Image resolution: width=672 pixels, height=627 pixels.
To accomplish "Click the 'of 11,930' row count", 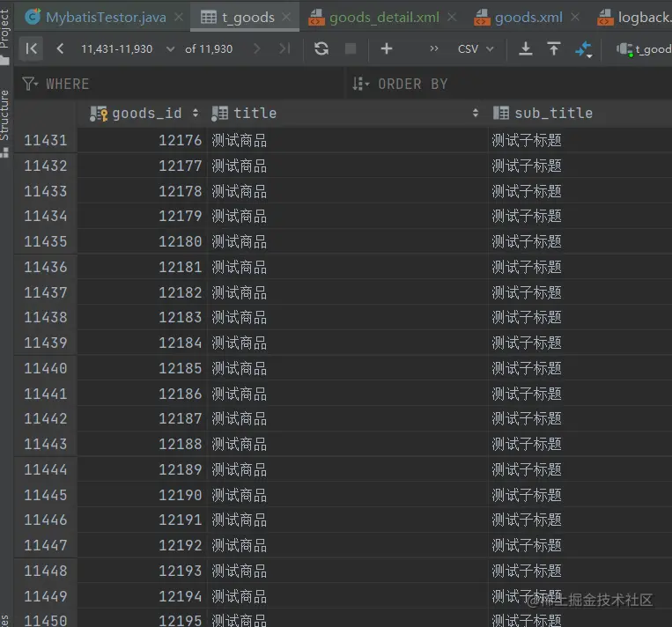I will (x=209, y=49).
